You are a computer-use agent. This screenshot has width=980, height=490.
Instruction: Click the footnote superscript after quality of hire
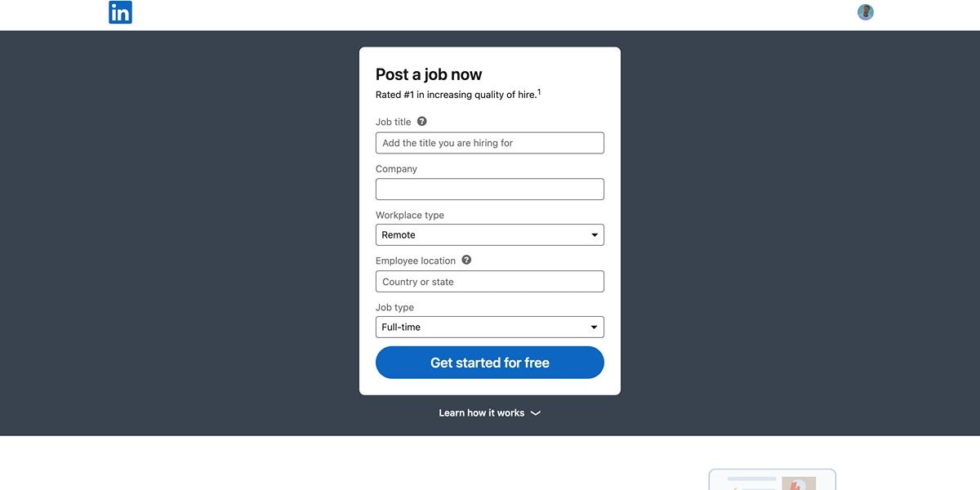pyautogui.click(x=539, y=90)
